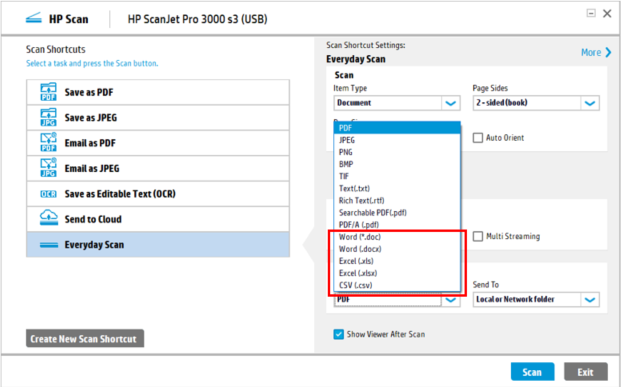
Task: Open More scan settings link
Action: [x=596, y=52]
